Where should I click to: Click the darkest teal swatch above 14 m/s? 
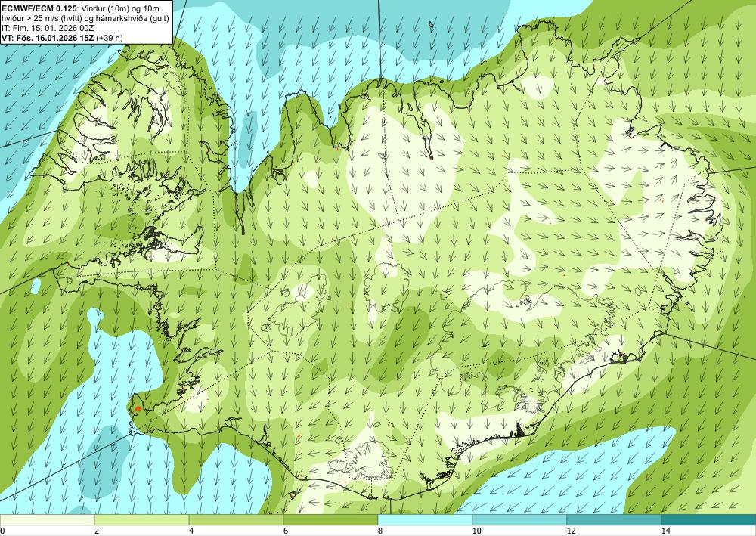(709, 520)
